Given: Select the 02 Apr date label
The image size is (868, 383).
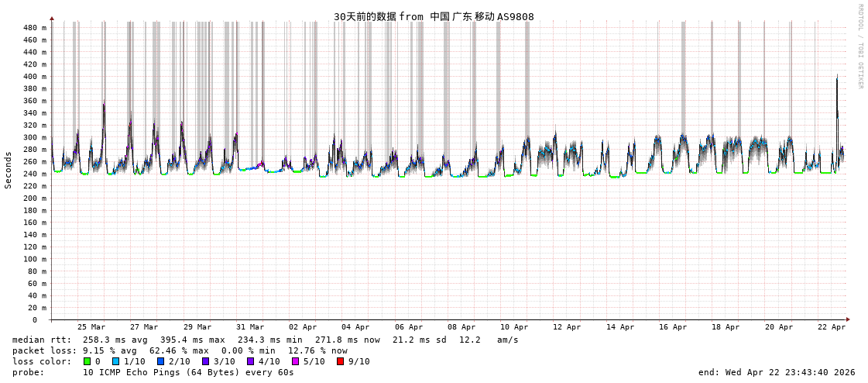Looking at the screenshot, I should tap(303, 327).
